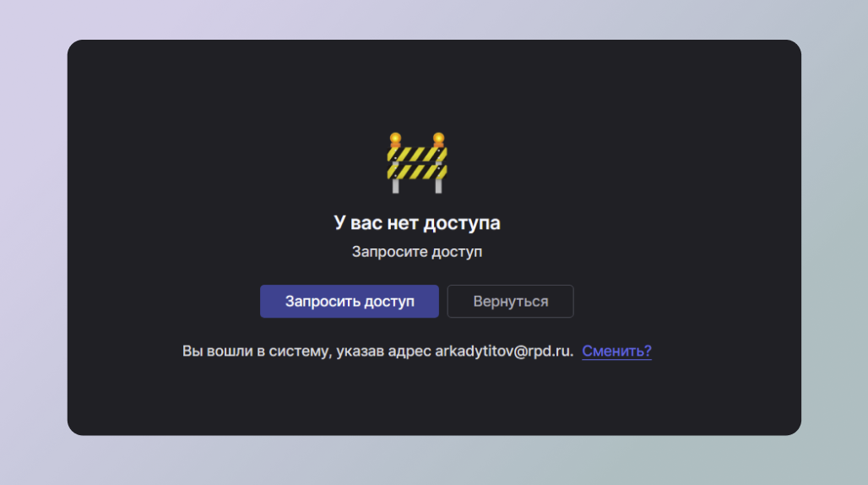Open the "Сменить?" account link
868x485 pixels.
pyautogui.click(x=616, y=351)
